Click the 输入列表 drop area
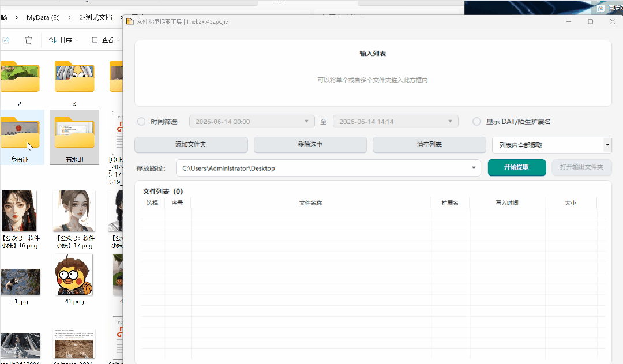The width and height of the screenshot is (623, 364). [x=373, y=73]
